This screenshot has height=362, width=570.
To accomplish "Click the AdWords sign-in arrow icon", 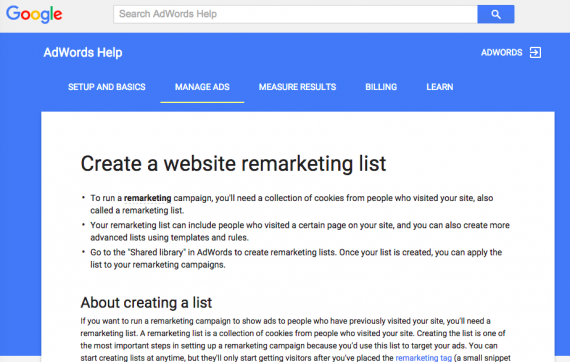I will (535, 52).
